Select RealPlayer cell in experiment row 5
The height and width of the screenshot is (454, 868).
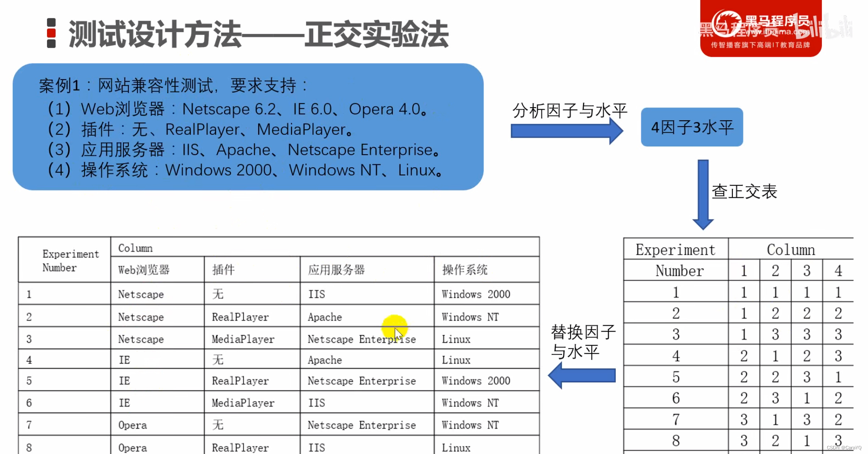pos(252,380)
